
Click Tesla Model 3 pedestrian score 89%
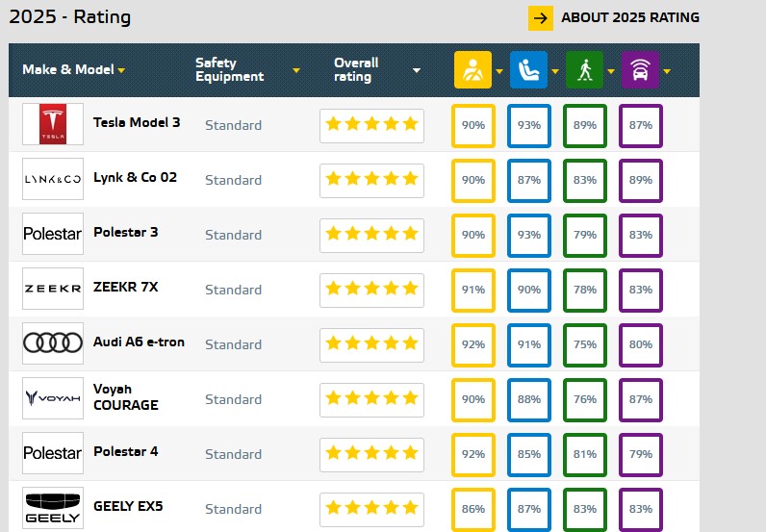coord(585,126)
